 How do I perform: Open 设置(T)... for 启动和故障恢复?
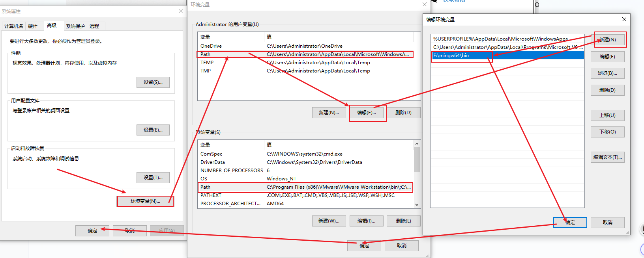[x=153, y=178]
